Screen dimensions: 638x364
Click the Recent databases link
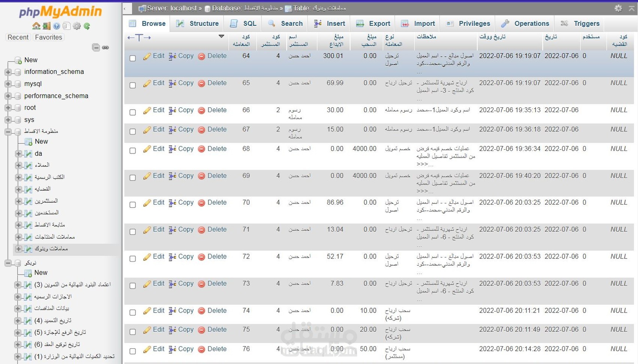18,37
